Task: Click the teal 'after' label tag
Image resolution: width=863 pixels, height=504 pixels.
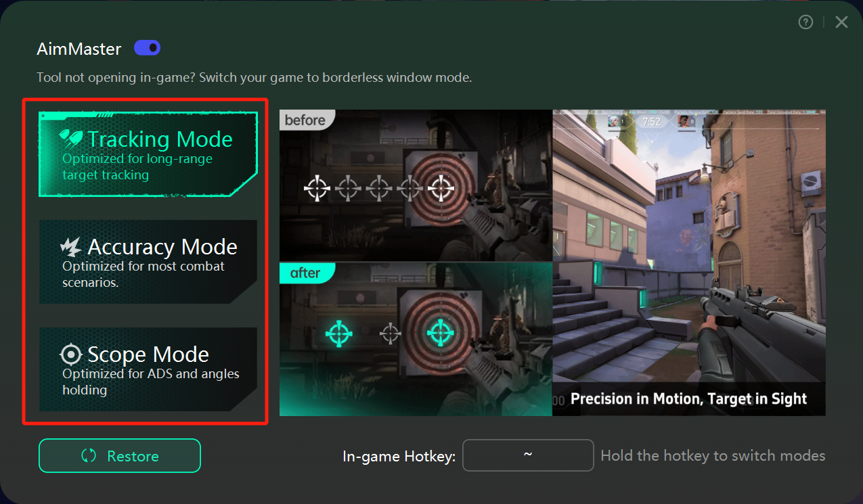Action: pyautogui.click(x=305, y=273)
